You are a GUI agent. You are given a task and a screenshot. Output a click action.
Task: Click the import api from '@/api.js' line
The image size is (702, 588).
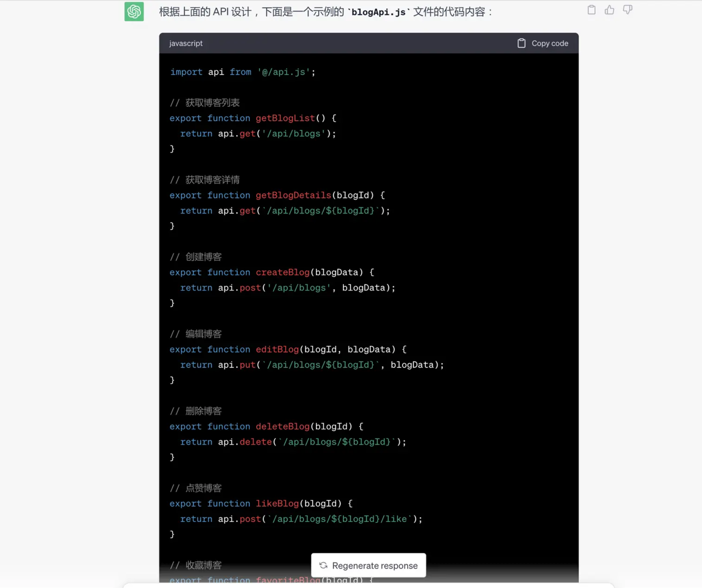[243, 72]
